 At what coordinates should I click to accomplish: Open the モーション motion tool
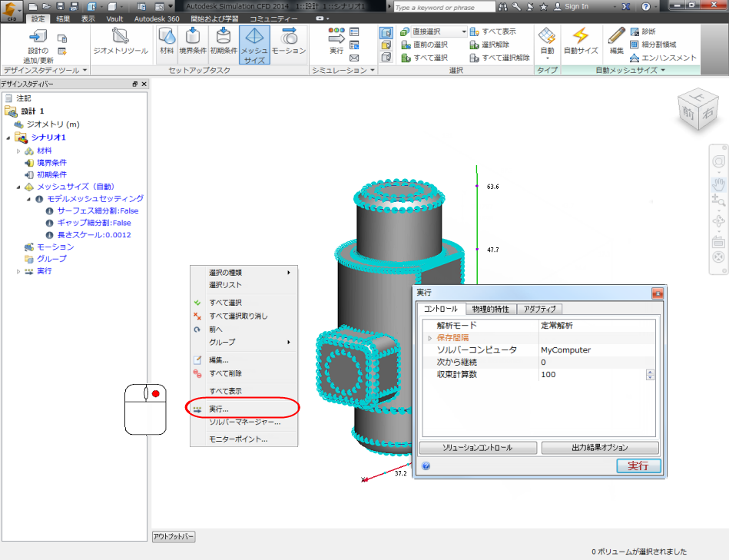(289, 41)
